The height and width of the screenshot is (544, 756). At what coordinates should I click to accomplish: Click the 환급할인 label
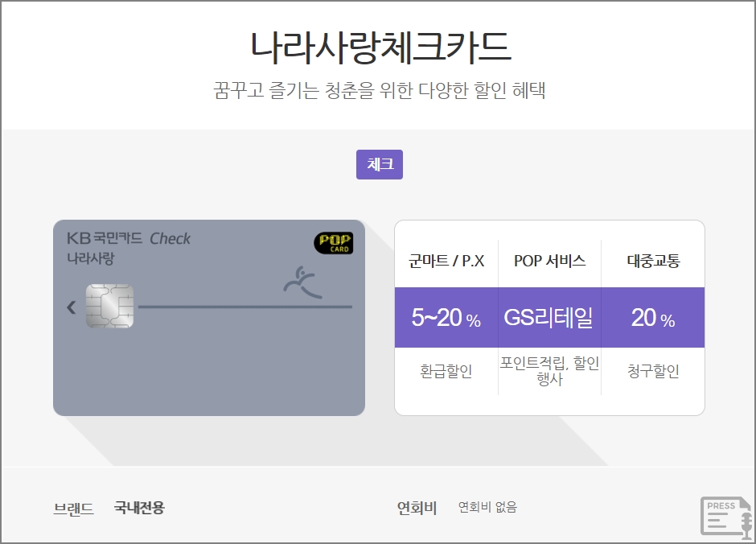click(x=446, y=371)
